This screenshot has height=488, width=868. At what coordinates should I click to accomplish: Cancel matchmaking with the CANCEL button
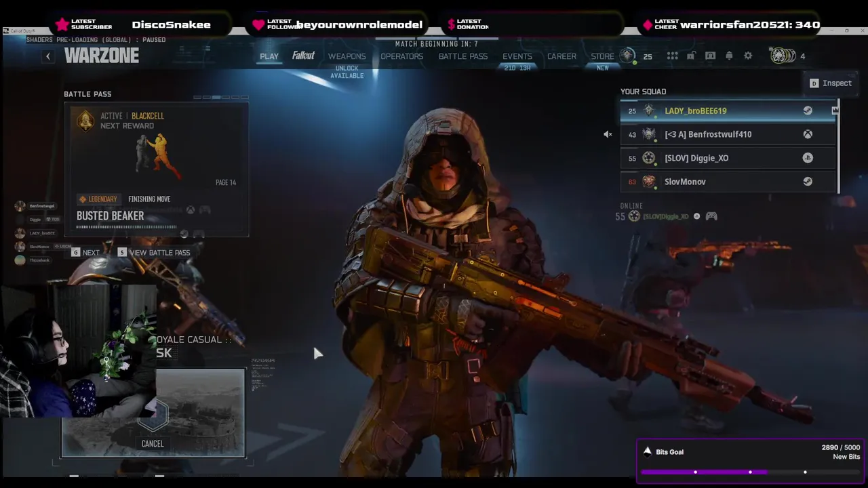click(153, 443)
